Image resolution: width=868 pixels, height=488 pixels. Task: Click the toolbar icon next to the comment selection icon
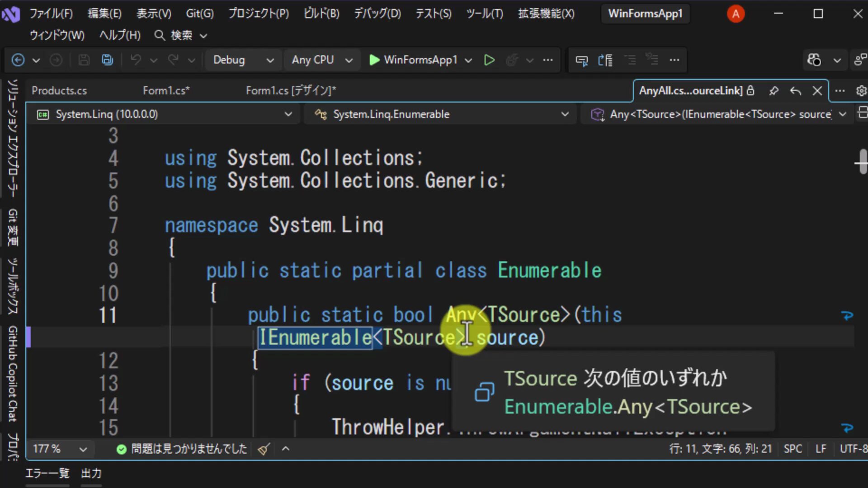pos(605,60)
